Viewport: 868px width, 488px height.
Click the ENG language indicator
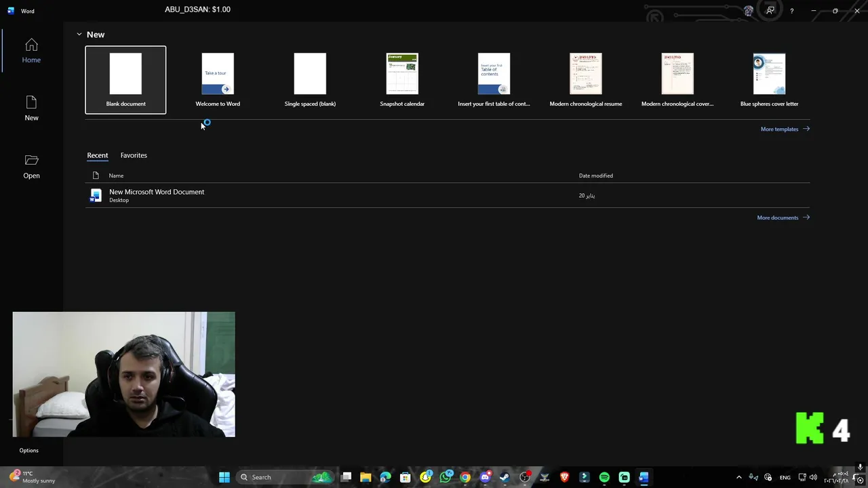[x=785, y=477]
